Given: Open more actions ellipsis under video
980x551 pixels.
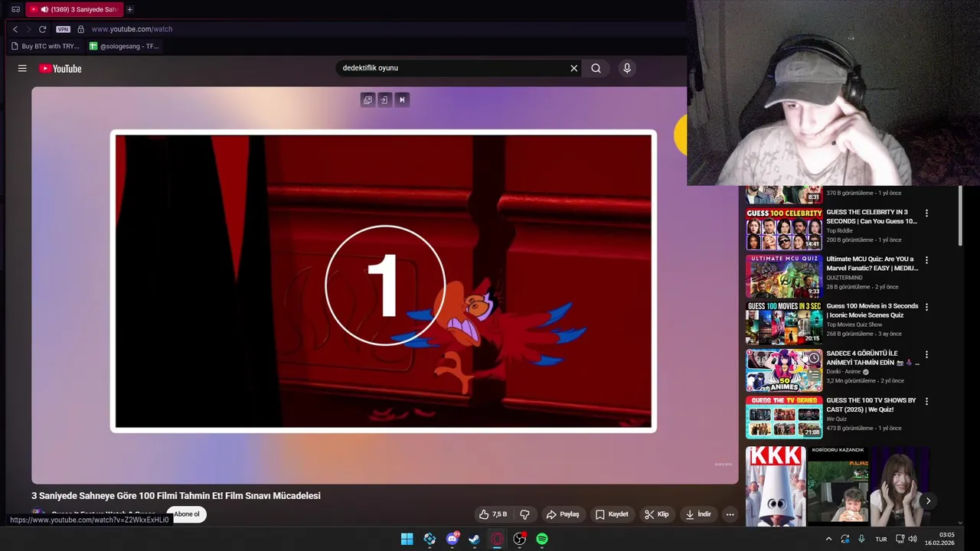Looking at the screenshot, I should pos(730,514).
